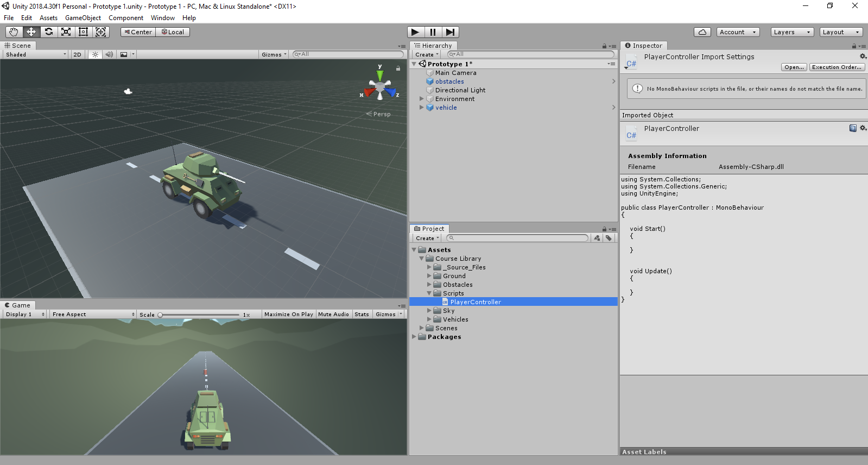Toggle scene lighting icon
This screenshot has width=868, height=465.
[95, 54]
